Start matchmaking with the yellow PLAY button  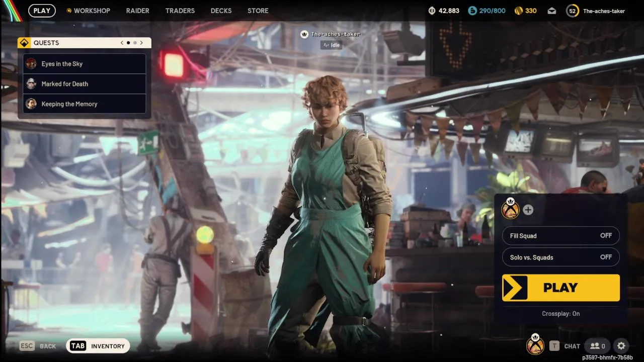coord(561,288)
